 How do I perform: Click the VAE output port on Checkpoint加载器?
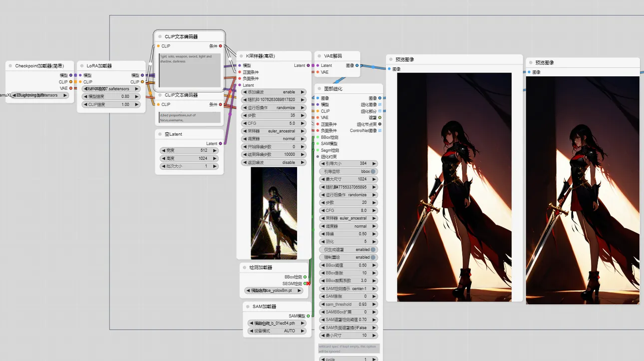pos(70,88)
